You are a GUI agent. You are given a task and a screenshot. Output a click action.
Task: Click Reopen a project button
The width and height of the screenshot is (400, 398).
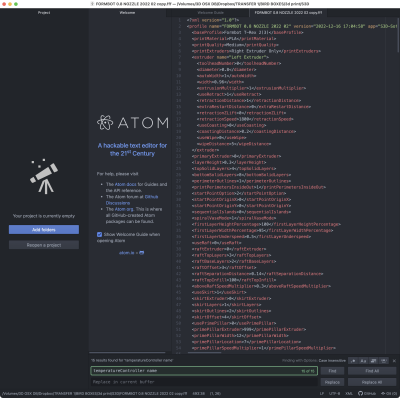(44, 245)
